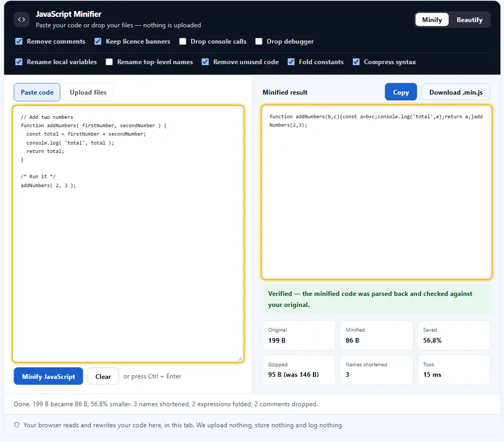Click the Saved percentage '56.8%'

432,341
